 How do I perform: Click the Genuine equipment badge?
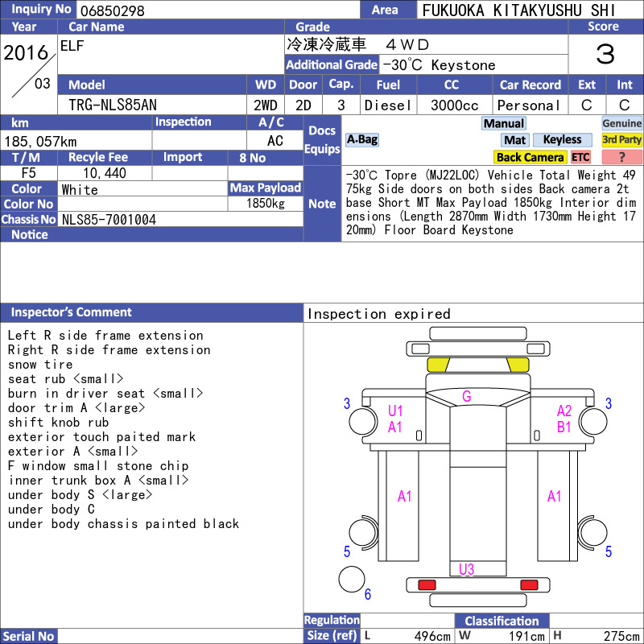tap(621, 124)
